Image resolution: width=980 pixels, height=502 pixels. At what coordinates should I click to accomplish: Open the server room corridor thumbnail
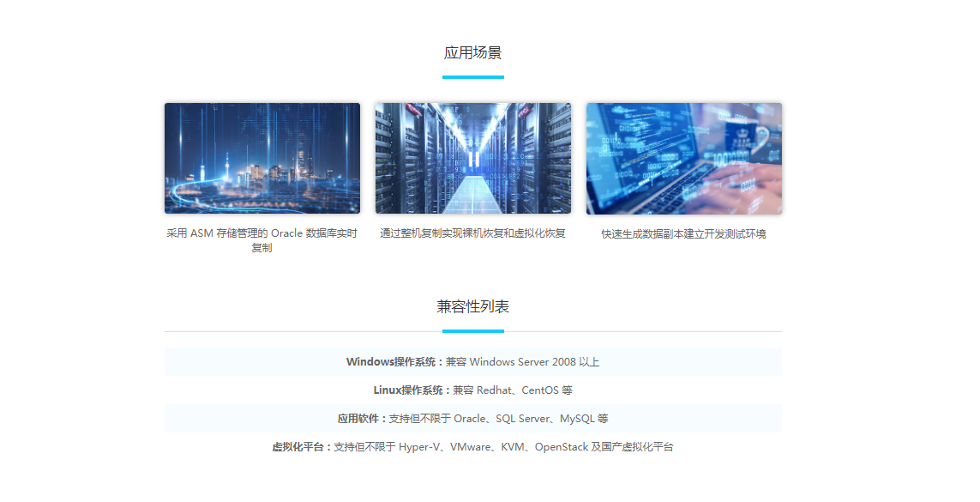[472, 159]
